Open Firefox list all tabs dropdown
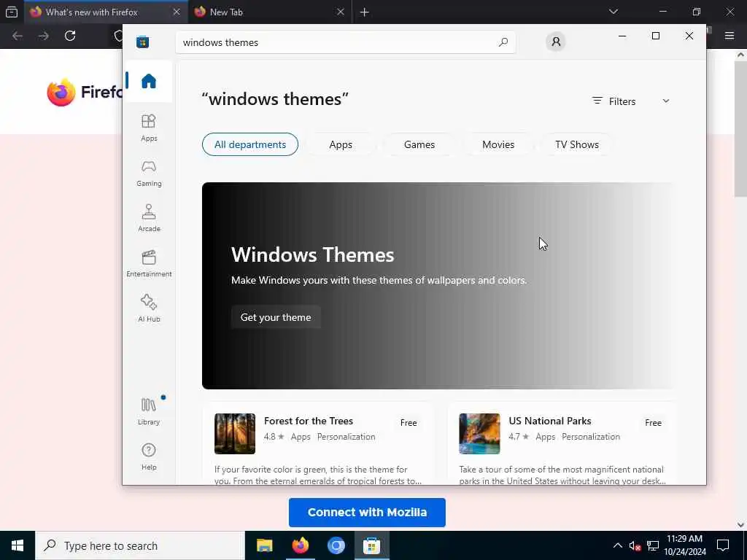The image size is (747, 560). 613,12
